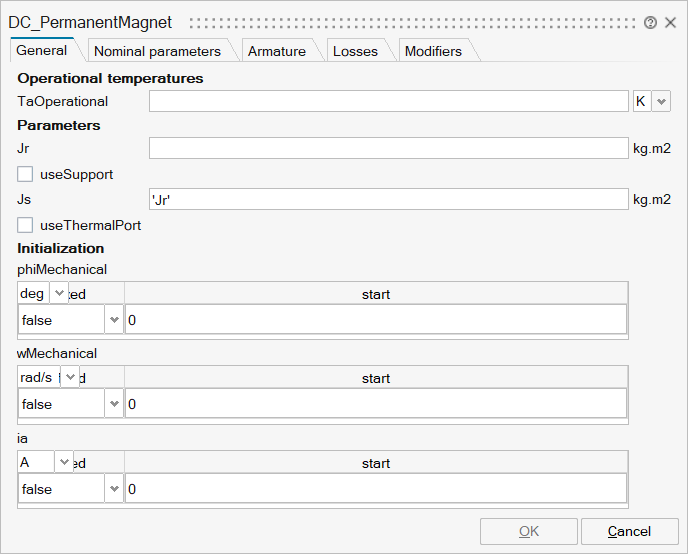The width and height of the screenshot is (688, 554).
Task: Click the Js input field containing 'Jr'
Action: coord(389,200)
